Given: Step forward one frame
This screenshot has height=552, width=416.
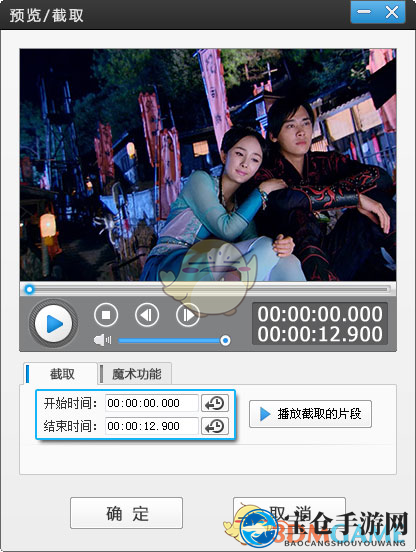Looking at the screenshot, I should point(188,314).
